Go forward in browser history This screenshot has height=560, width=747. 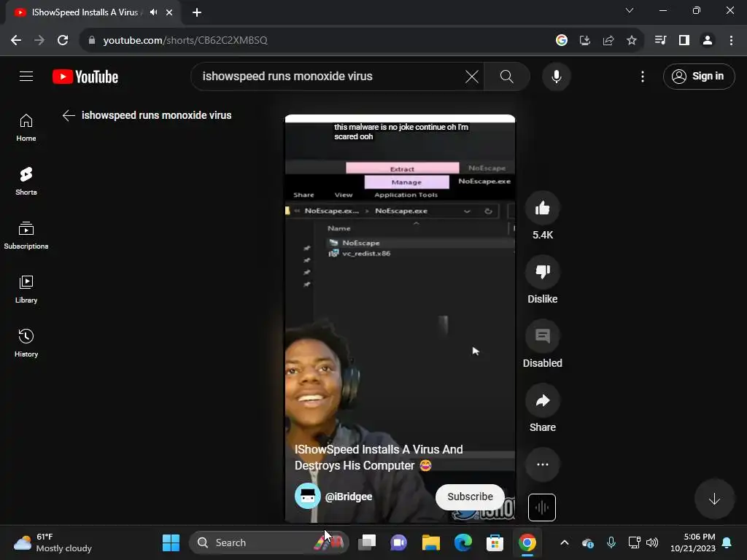pos(39,41)
